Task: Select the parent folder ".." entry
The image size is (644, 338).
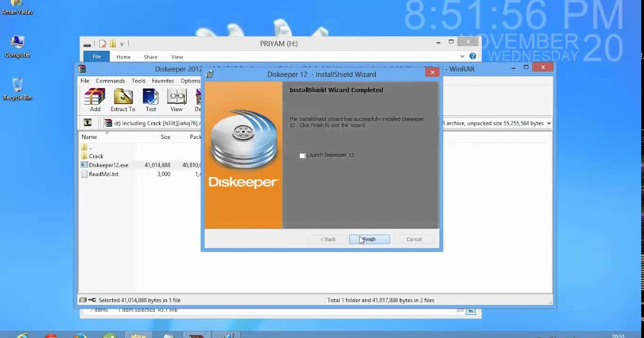Action: 87,147
